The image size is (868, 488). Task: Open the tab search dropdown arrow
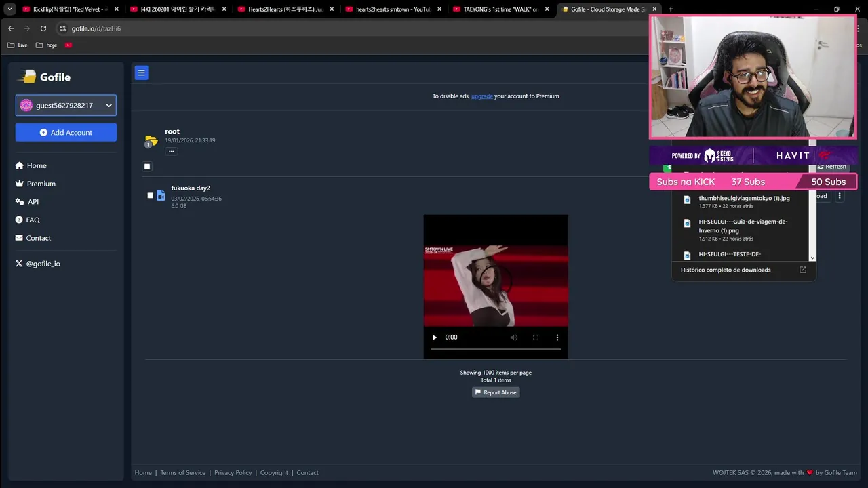click(9, 9)
